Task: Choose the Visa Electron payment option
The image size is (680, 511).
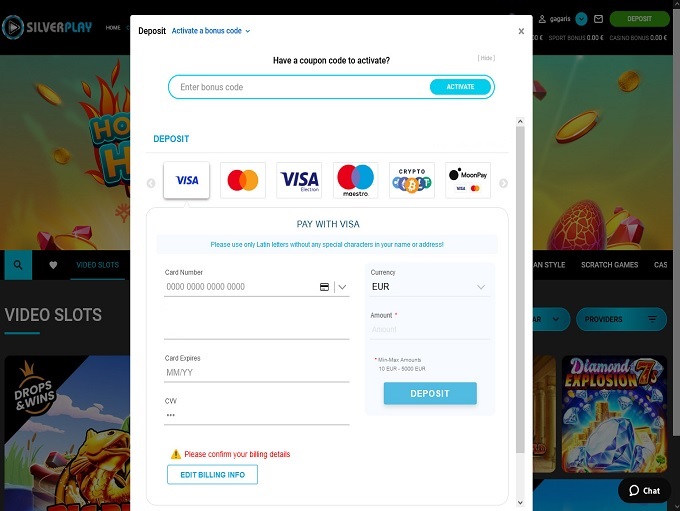Action: tap(299, 180)
